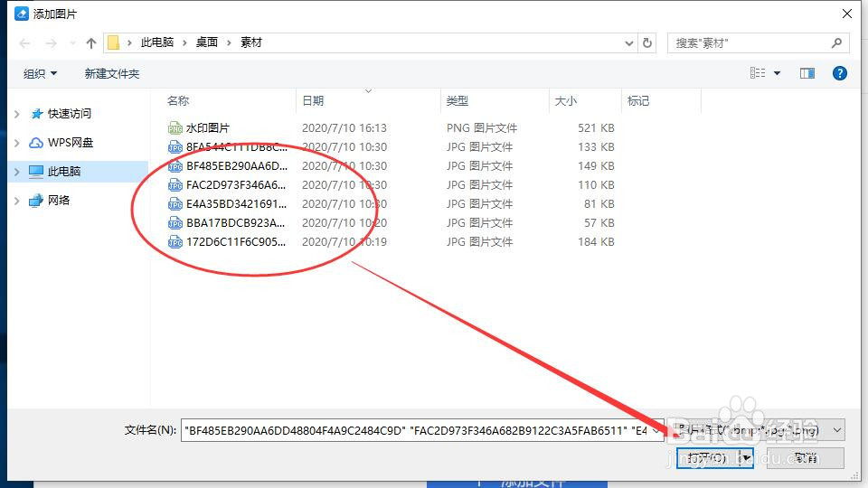
Task: Select 网络 in navigation pane
Action: pos(58,201)
